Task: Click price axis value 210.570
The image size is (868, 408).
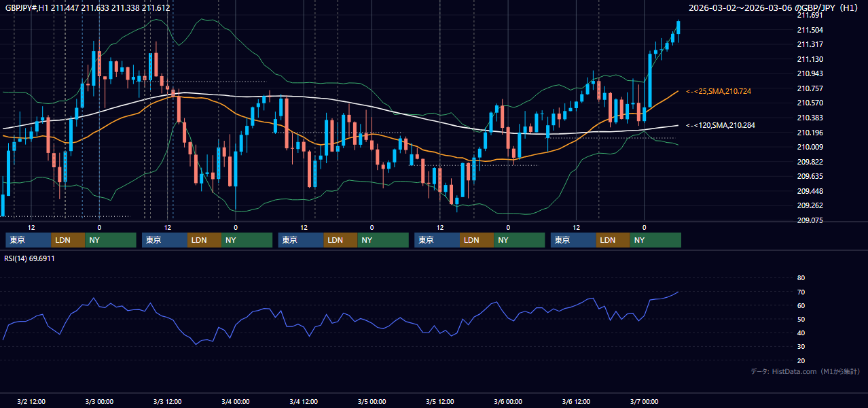Action: 810,103
